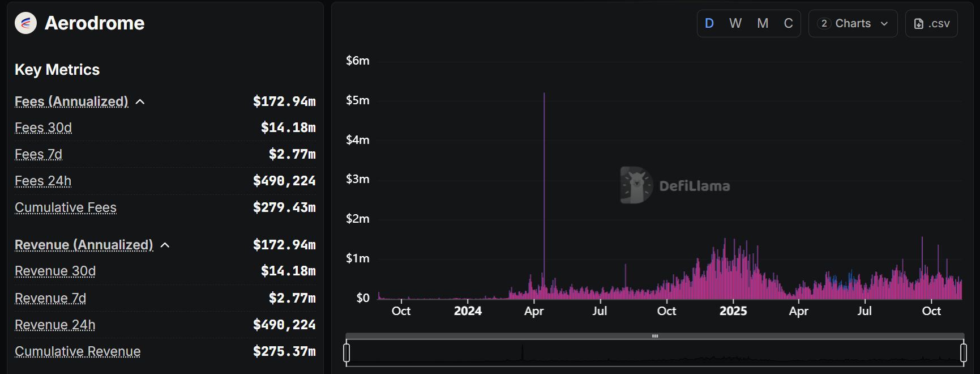Image resolution: width=980 pixels, height=374 pixels.
Task: Download chart data via .csv button
Action: [x=931, y=23]
